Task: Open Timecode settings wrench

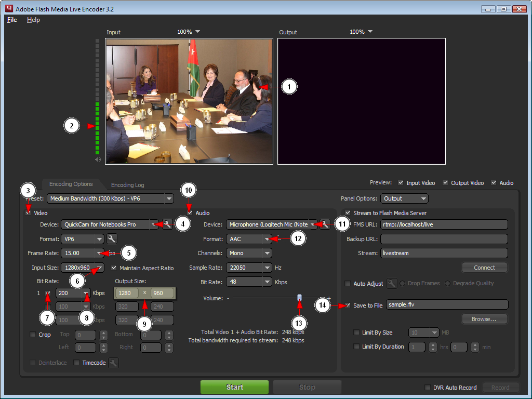Action: pyautogui.click(x=113, y=363)
